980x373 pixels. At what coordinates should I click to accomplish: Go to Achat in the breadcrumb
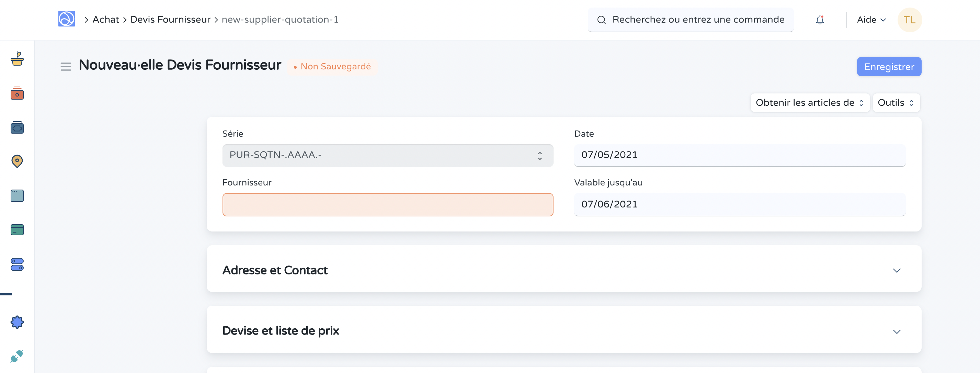pyautogui.click(x=106, y=20)
